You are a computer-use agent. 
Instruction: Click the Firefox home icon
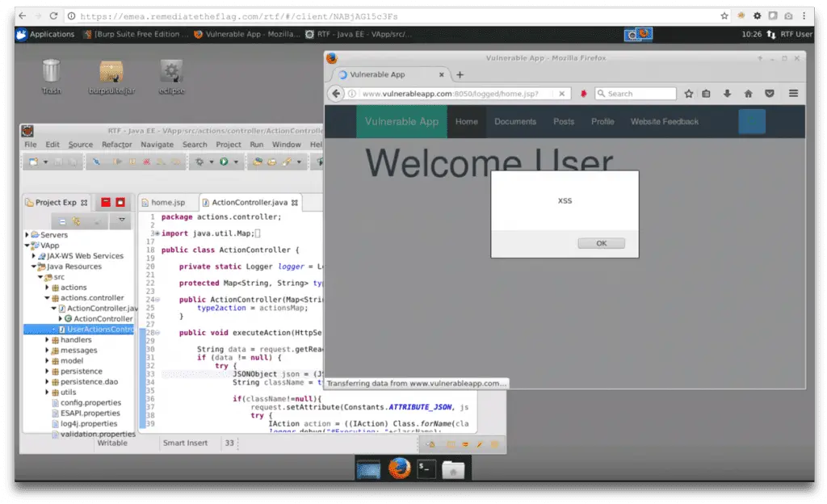tap(749, 94)
